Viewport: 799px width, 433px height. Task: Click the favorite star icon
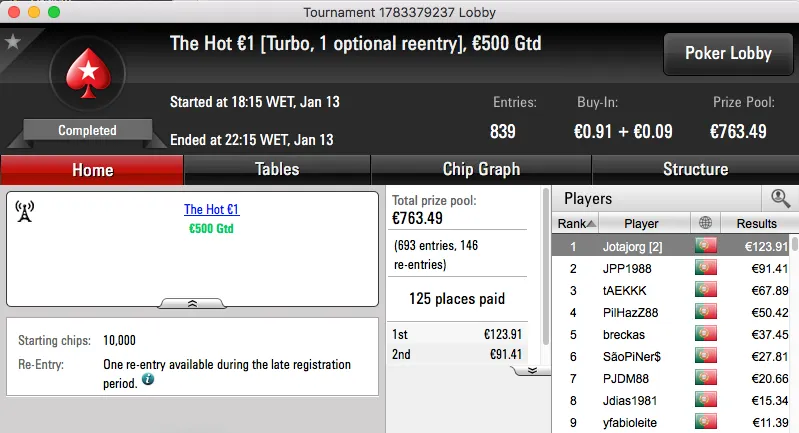click(x=13, y=42)
